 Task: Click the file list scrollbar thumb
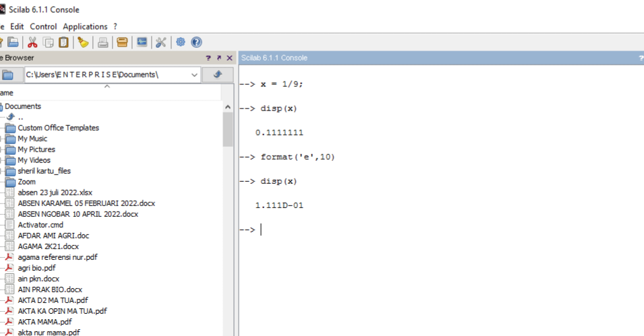coord(228,129)
